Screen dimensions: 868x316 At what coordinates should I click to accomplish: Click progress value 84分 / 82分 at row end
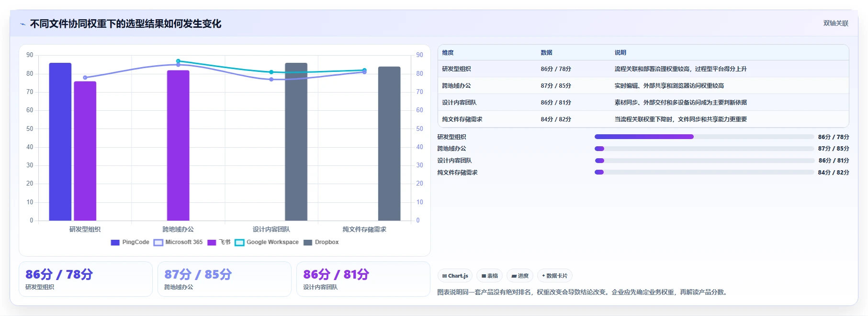click(x=834, y=173)
